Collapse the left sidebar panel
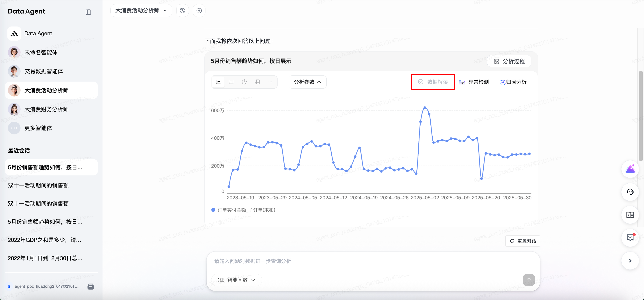Viewport: 644px width, 300px height. 88,12
